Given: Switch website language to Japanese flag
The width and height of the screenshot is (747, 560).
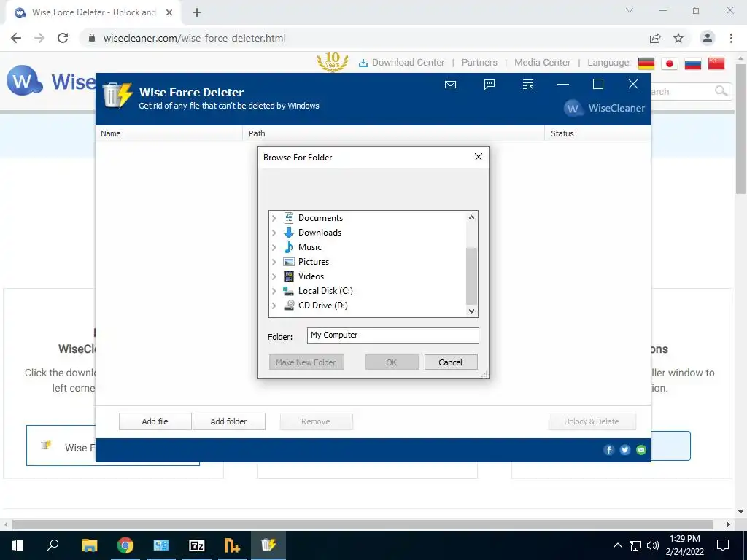Looking at the screenshot, I should (x=670, y=63).
